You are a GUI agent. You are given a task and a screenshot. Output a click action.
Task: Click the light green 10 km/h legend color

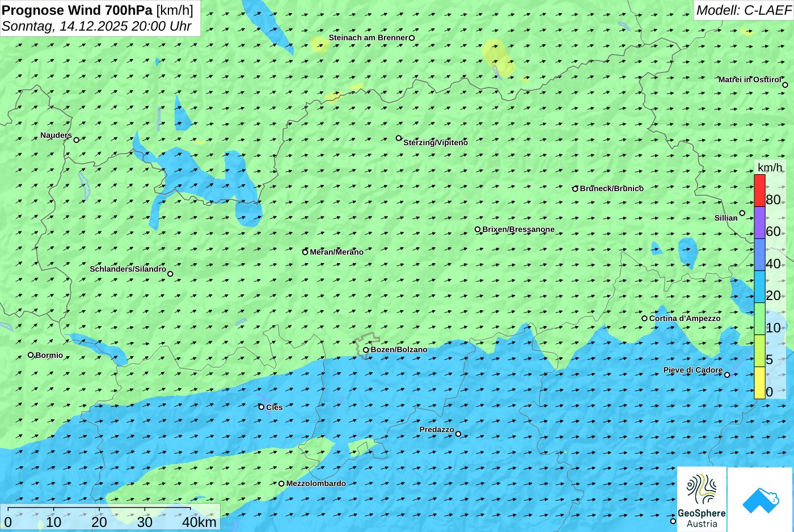pyautogui.click(x=759, y=319)
